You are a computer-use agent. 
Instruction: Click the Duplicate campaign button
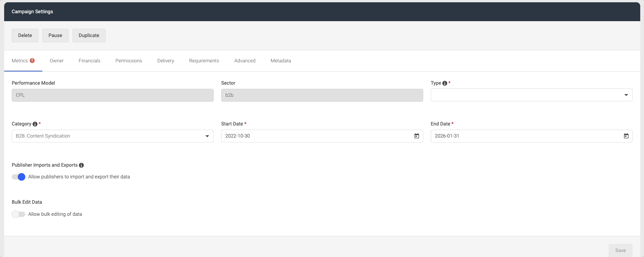[89, 36]
